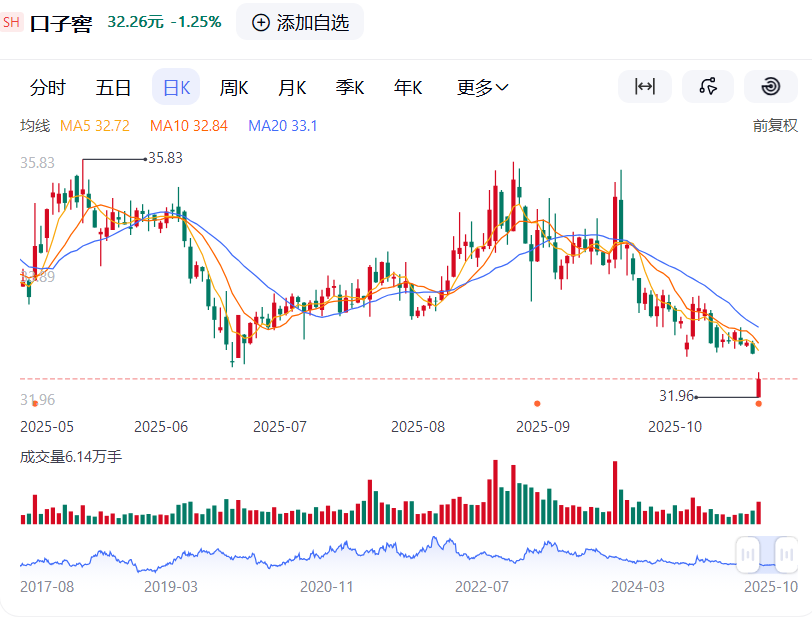The height and width of the screenshot is (620, 812).
Task: Switch to the 五日 tab
Action: 113,87
